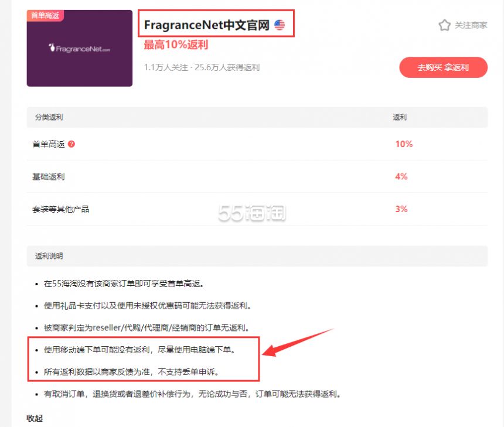Viewport: 504px width, 427px height.
Task: Click the 3% cashback rate
Action: (401, 209)
